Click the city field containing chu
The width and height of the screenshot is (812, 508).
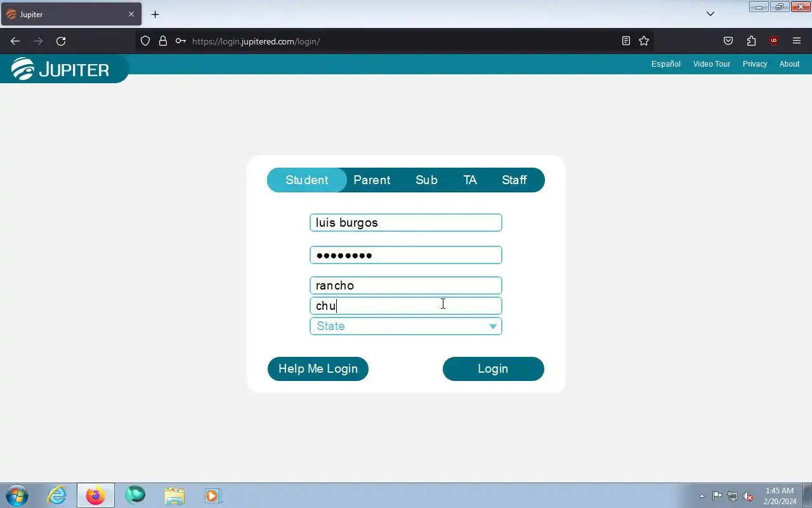pos(406,306)
